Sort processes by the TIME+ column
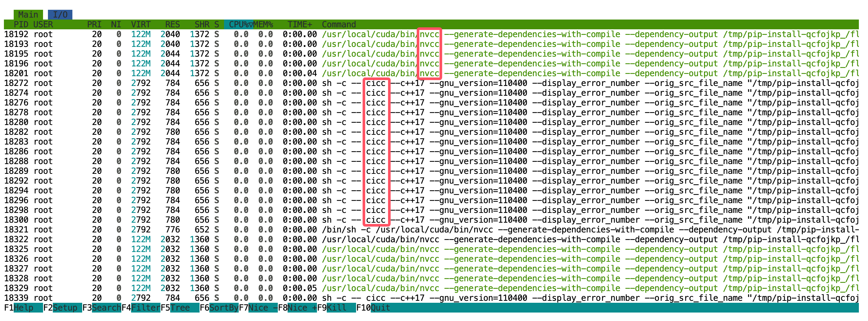Image resolution: width=868 pixels, height=321 pixels. click(300, 24)
